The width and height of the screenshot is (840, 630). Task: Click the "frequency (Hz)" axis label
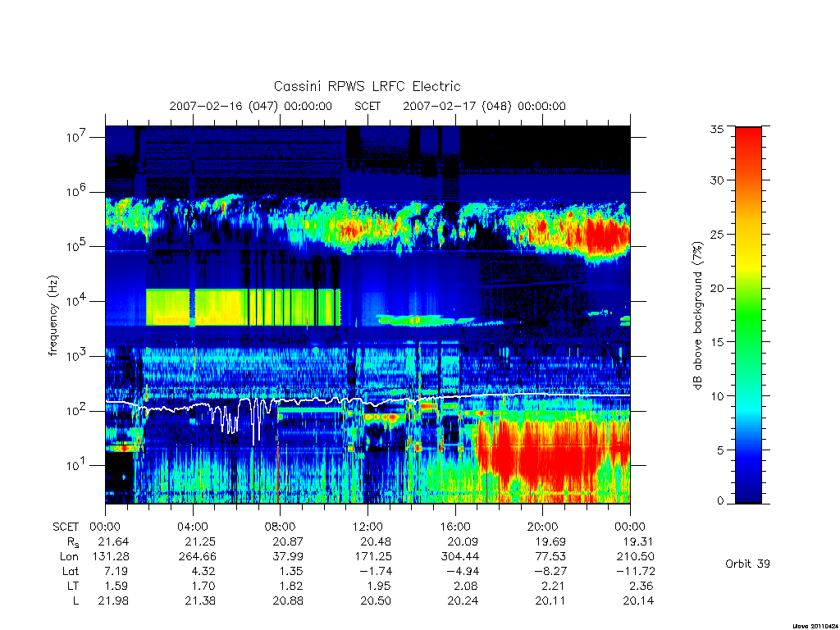point(52,316)
